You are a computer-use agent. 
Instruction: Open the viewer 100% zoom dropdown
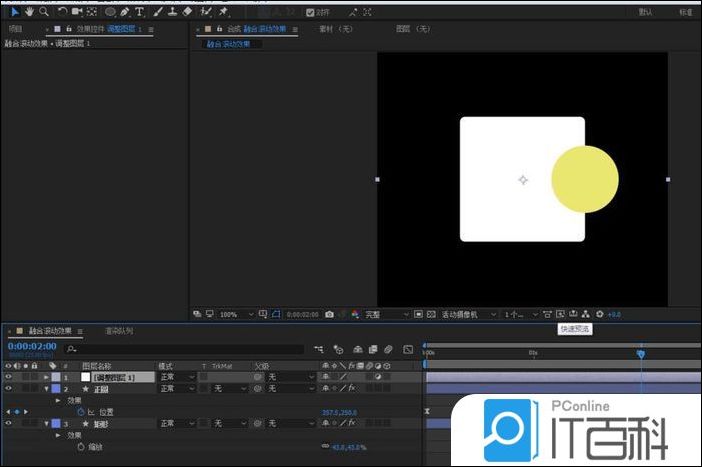coord(233,314)
